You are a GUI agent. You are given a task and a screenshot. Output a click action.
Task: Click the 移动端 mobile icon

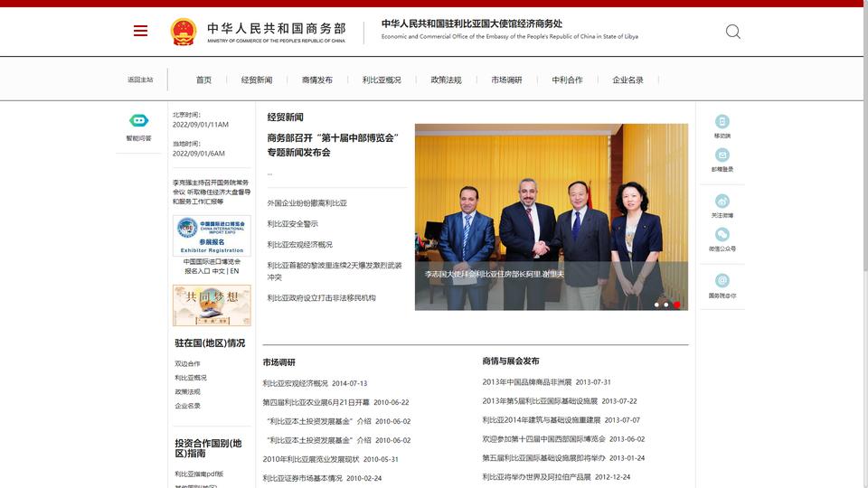(722, 121)
